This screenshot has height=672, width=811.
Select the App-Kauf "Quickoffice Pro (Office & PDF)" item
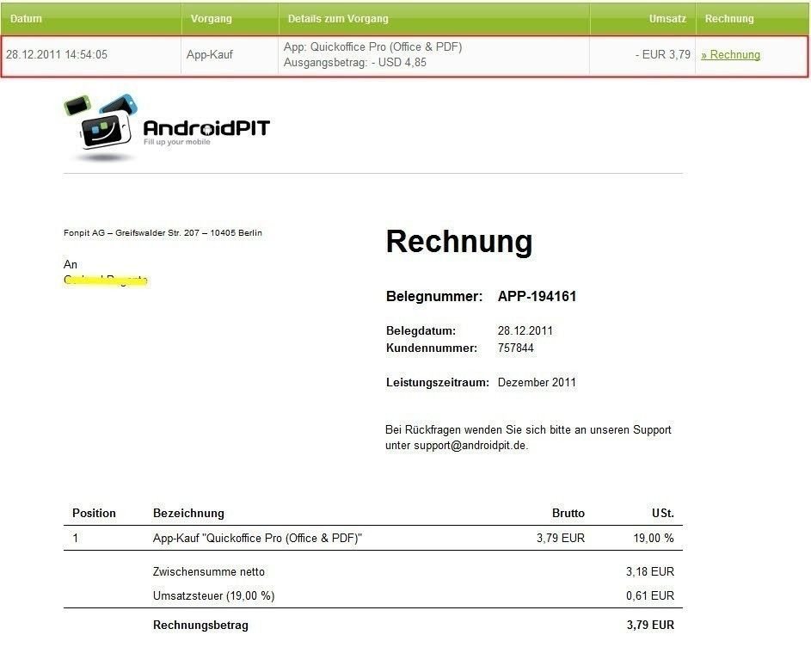point(257,538)
